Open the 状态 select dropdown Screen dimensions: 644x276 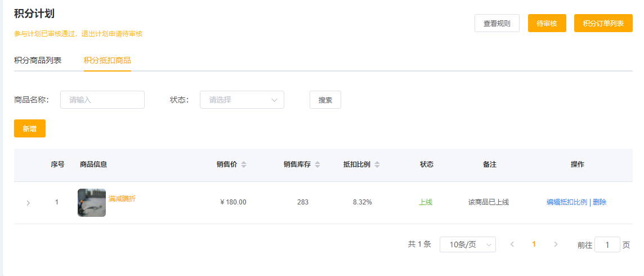242,100
